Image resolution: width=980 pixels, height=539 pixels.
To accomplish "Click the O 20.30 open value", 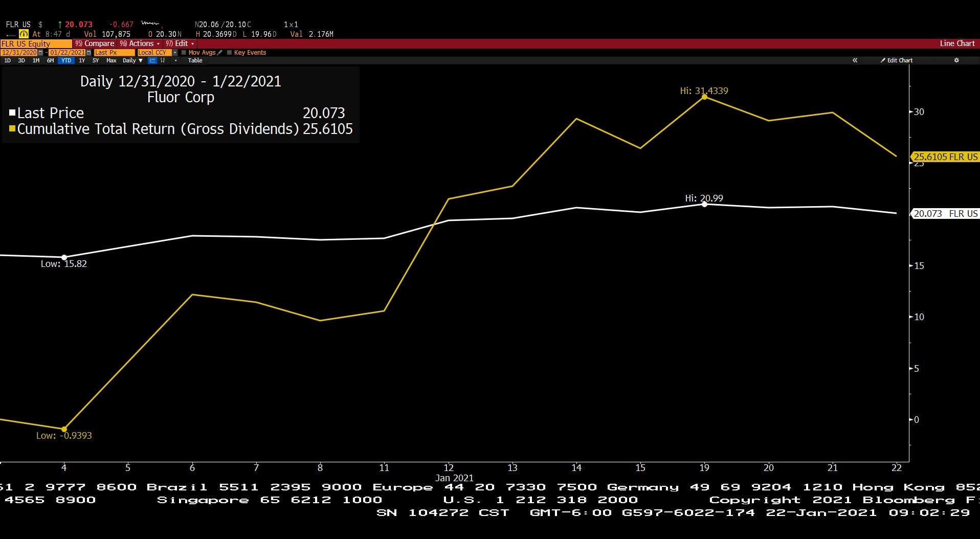I will tap(165, 34).
